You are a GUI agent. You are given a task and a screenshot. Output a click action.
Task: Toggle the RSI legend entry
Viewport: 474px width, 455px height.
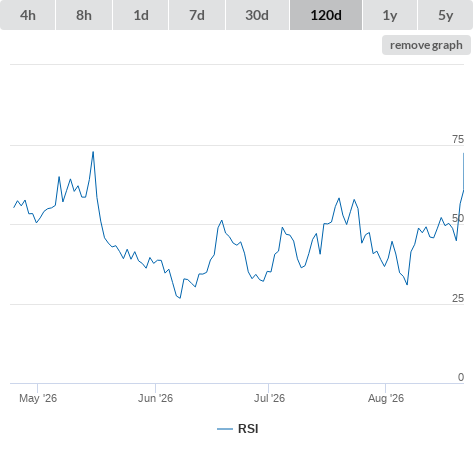click(238, 429)
